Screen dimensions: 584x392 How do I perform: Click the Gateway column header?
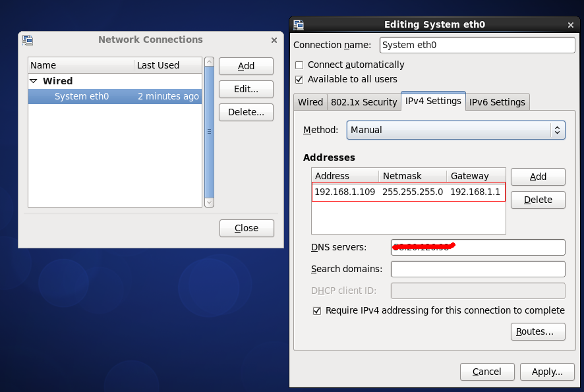(476, 176)
